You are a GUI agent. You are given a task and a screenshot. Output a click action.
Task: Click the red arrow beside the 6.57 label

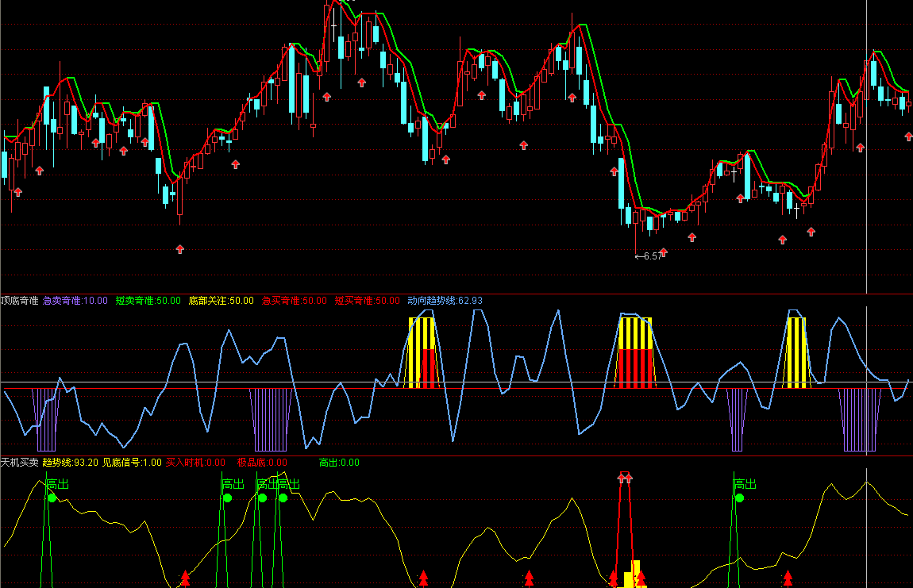(663, 252)
